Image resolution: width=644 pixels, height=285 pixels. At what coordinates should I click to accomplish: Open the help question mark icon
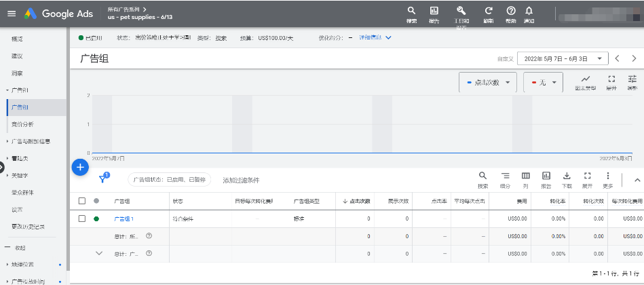tap(511, 11)
